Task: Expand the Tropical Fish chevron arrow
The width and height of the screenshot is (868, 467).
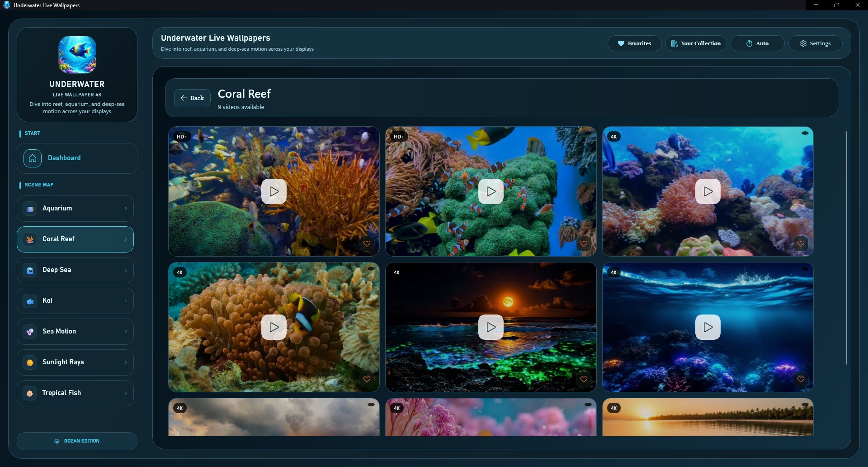Action: tap(126, 393)
